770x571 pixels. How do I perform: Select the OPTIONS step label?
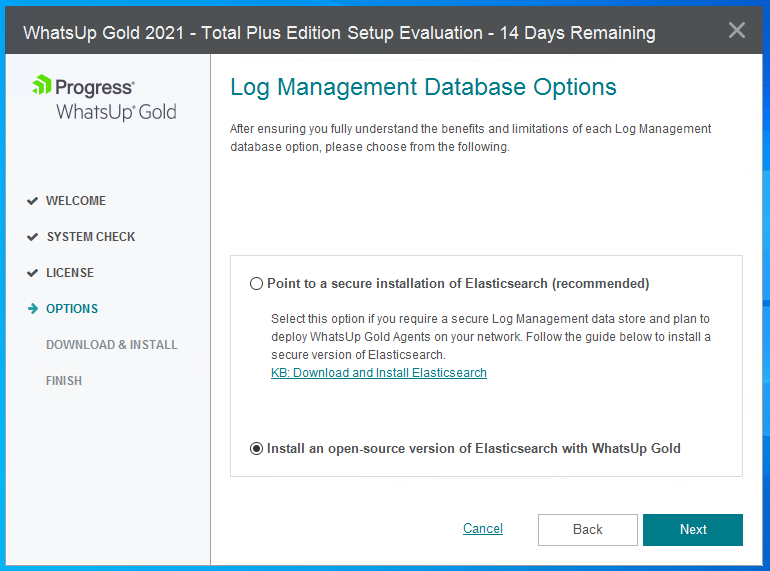[x=72, y=309]
